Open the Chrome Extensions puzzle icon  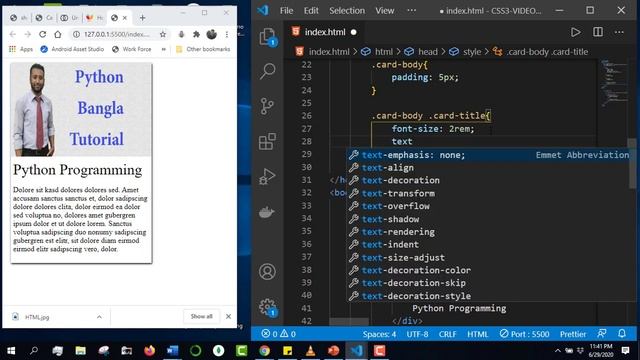[196, 34]
